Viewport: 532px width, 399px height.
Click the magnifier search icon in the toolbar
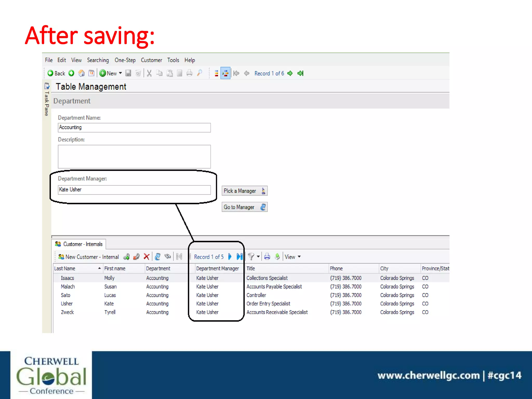199,73
